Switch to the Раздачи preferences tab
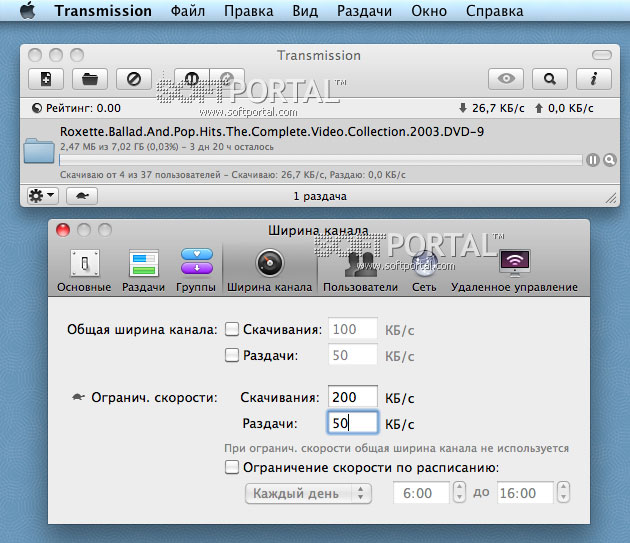Viewport: 630px width, 543px height. click(143, 270)
